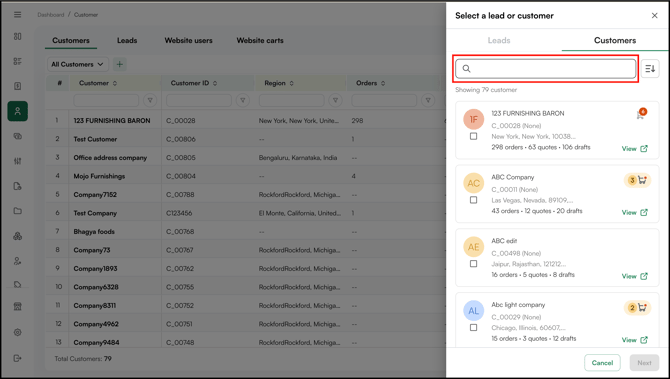The width and height of the screenshot is (670, 379).
Task: Click the Bengaluru, Karnataka, India region cell
Action: [298, 158]
